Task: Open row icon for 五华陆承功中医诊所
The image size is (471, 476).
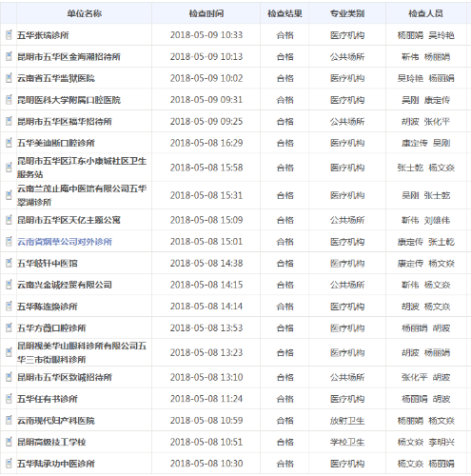Action: tap(9, 464)
